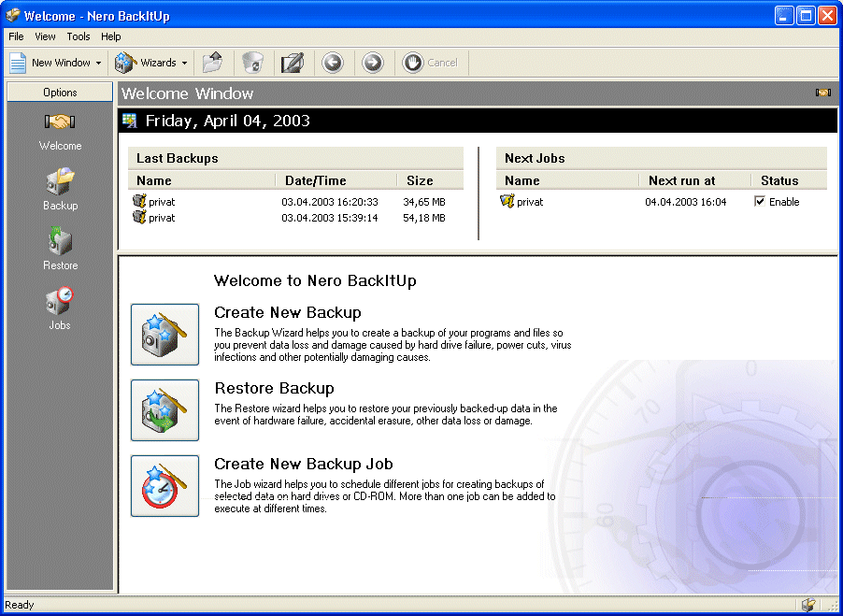843x616 pixels.
Task: Click the 54,18 MB size cell
Action: (424, 218)
